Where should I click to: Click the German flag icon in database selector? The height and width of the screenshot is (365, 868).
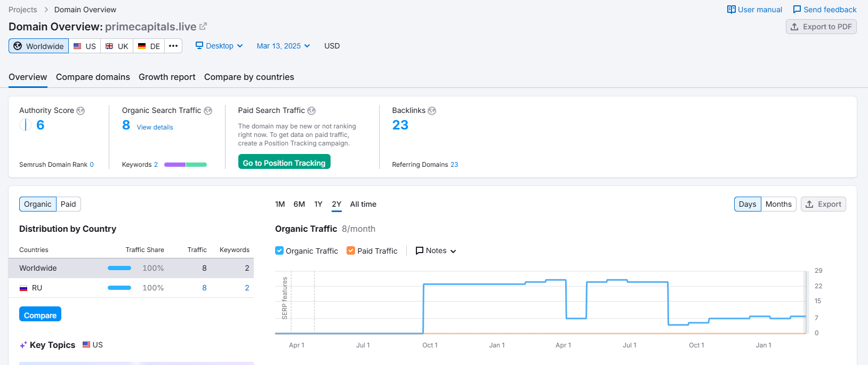tap(142, 46)
